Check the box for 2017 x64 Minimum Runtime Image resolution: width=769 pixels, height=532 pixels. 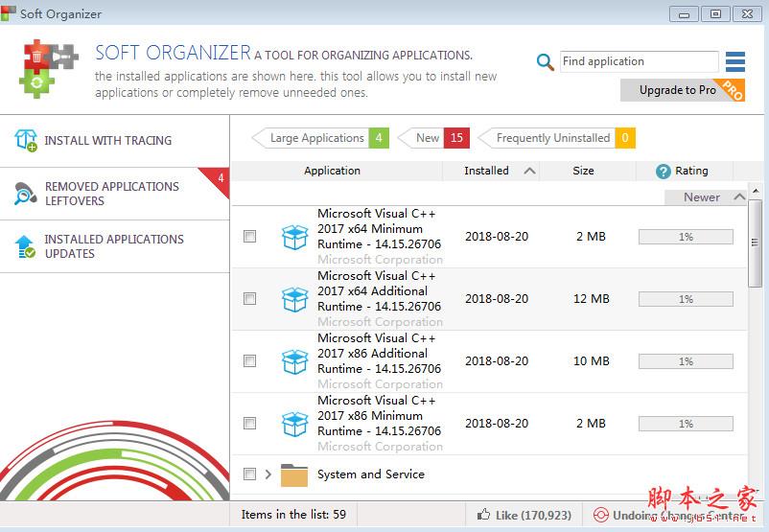point(249,237)
